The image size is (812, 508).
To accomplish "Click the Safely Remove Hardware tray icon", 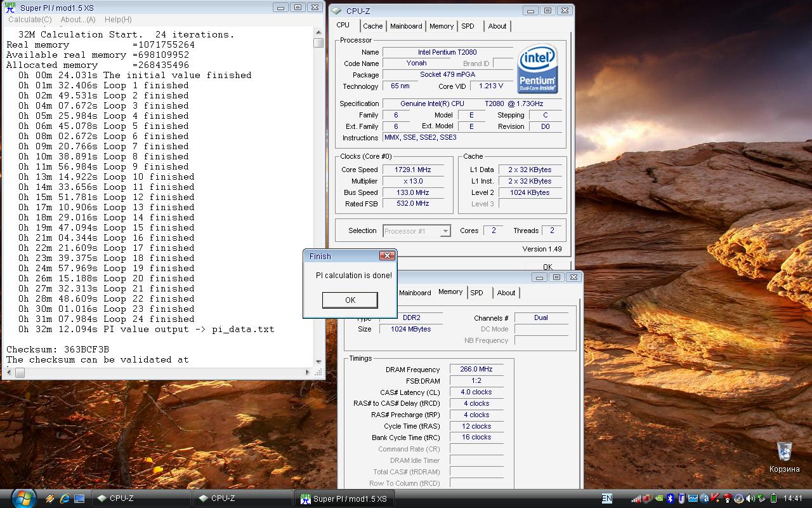I will click(x=761, y=498).
